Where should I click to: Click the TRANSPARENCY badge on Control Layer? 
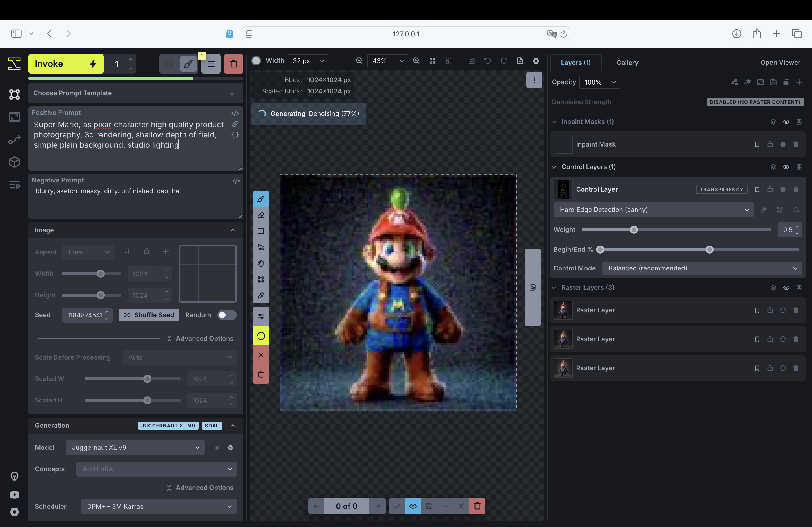pos(721,189)
